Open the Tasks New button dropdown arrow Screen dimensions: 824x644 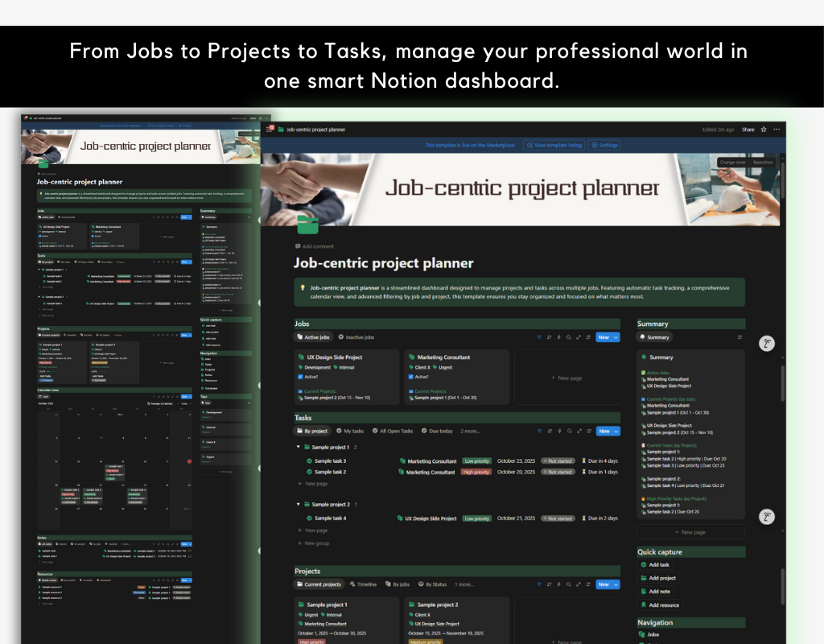[616, 431]
